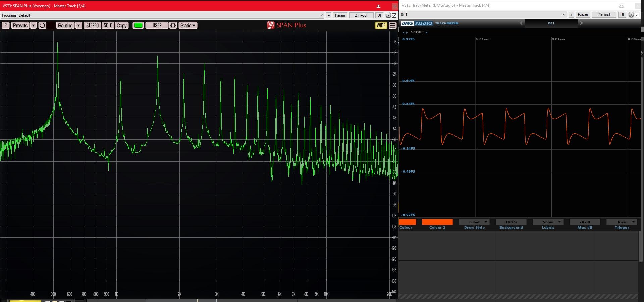Open the SCOPE view menu
The image size is (644, 302).
click(x=419, y=32)
